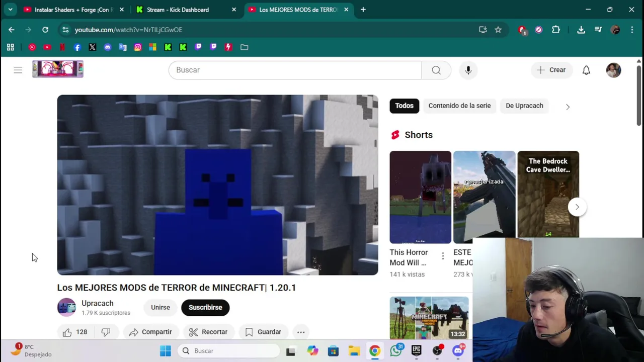Open media controls icon in toolbar

tap(598, 30)
